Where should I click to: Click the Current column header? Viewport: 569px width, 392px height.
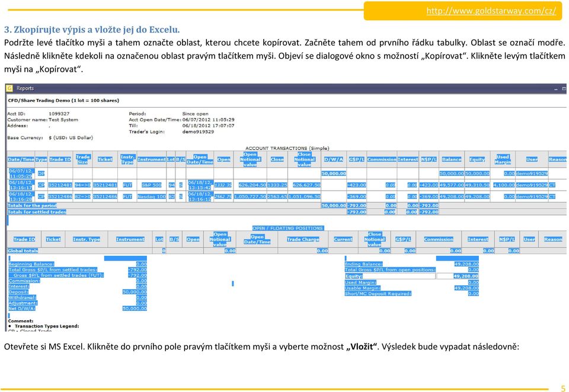343,239
